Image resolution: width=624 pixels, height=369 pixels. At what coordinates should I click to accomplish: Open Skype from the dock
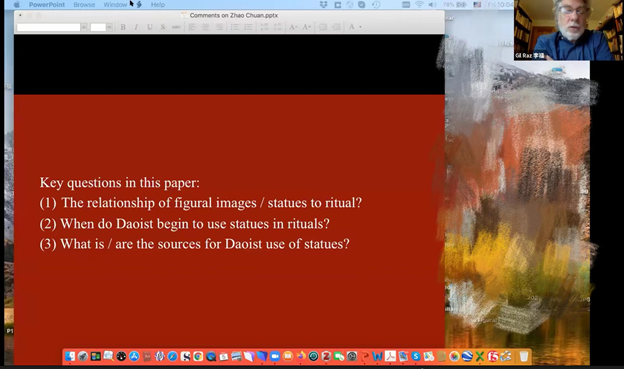point(416,356)
